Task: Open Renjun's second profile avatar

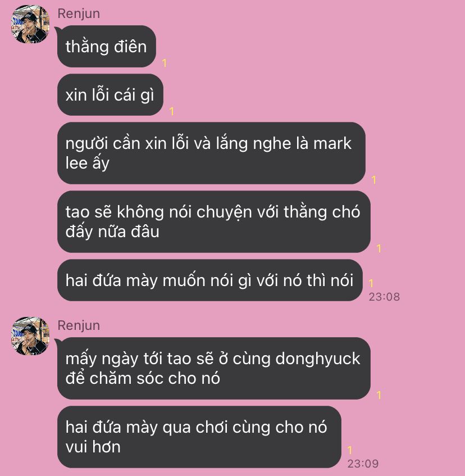Action: click(x=30, y=336)
